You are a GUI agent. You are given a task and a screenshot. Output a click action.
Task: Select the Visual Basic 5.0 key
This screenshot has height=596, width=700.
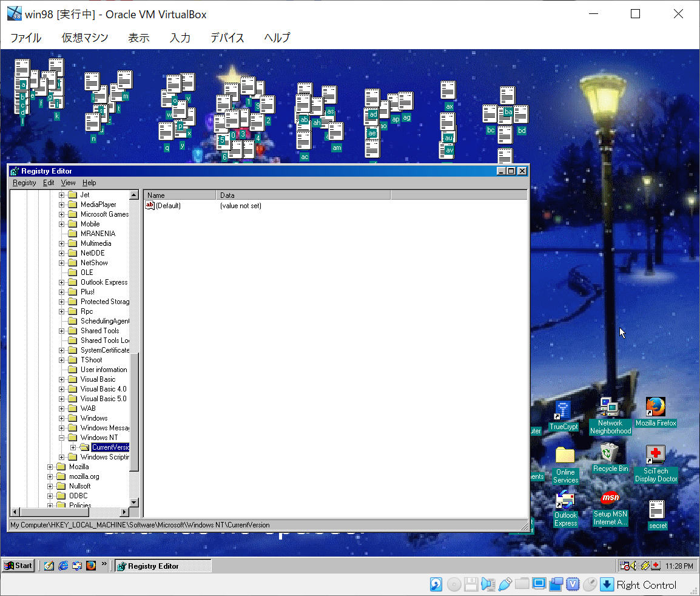tap(103, 399)
